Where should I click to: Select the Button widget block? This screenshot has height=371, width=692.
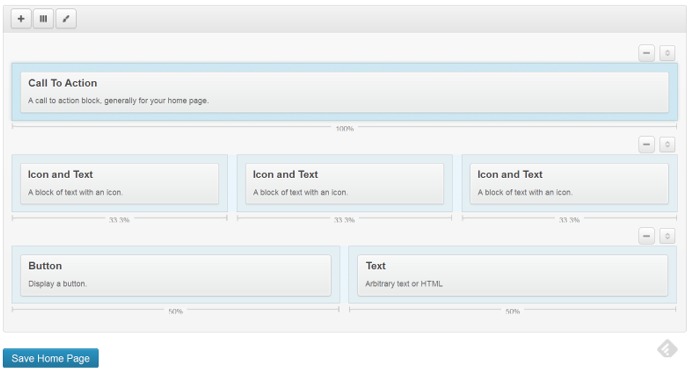(x=176, y=275)
